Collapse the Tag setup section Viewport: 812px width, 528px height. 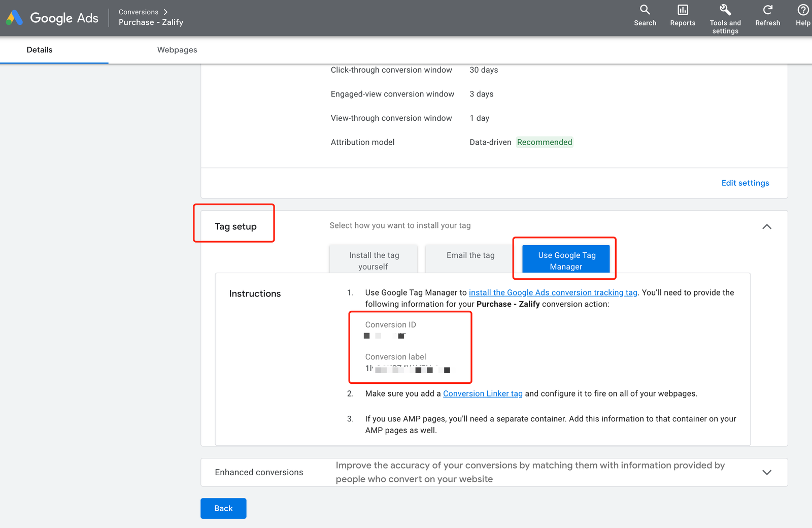767,226
